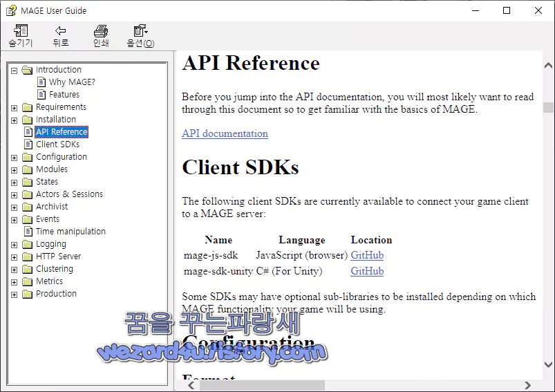The height and width of the screenshot is (392, 555).
Task: Click the horizontal scrollbar left arrow
Action: tap(191, 385)
